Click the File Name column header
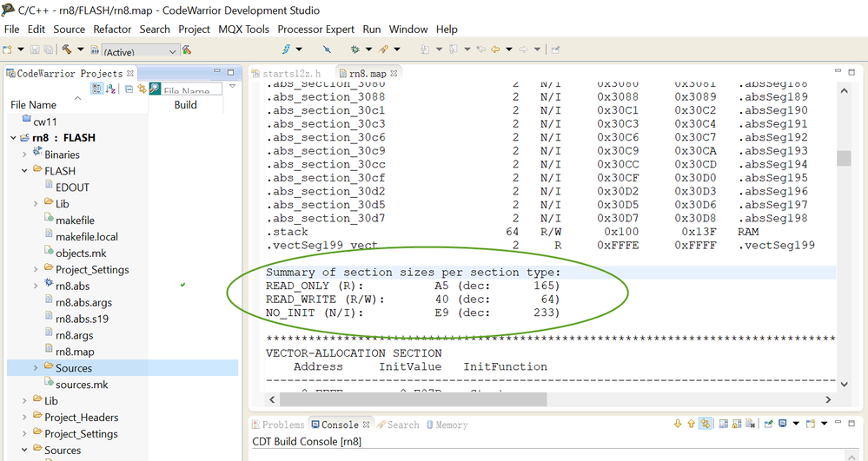 click(x=34, y=104)
